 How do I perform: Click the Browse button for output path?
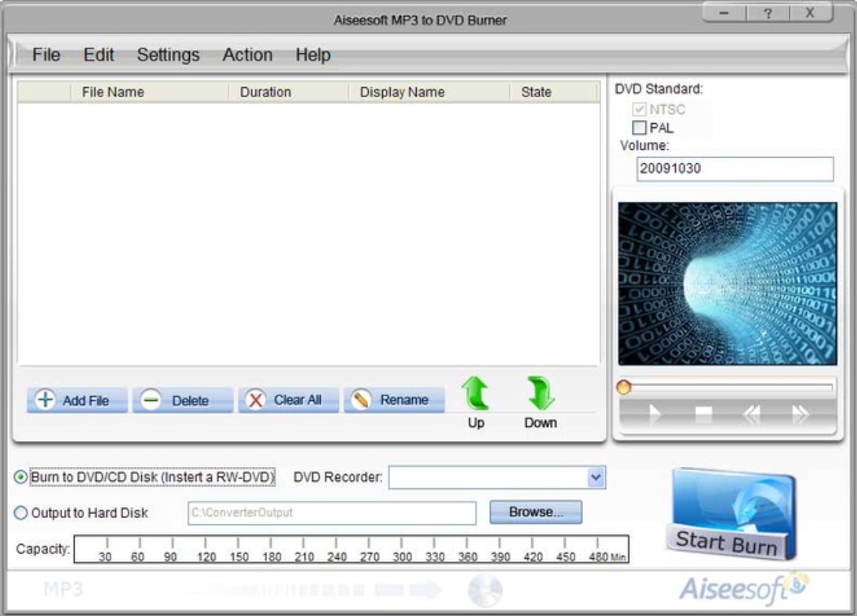[x=536, y=512]
